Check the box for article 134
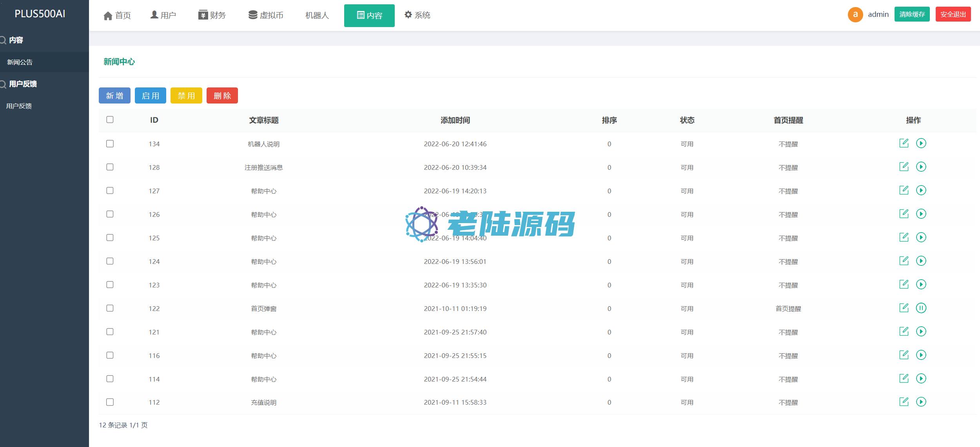980x447 pixels. click(x=110, y=144)
